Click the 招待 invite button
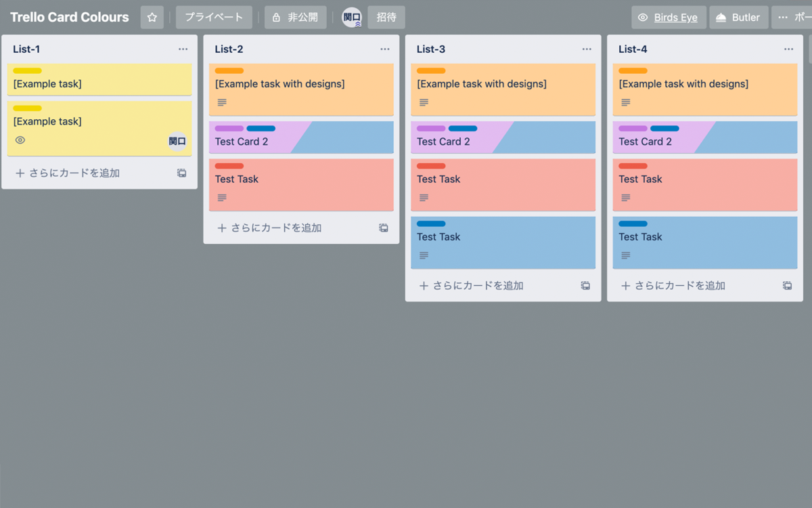The width and height of the screenshot is (812, 508). click(x=386, y=18)
